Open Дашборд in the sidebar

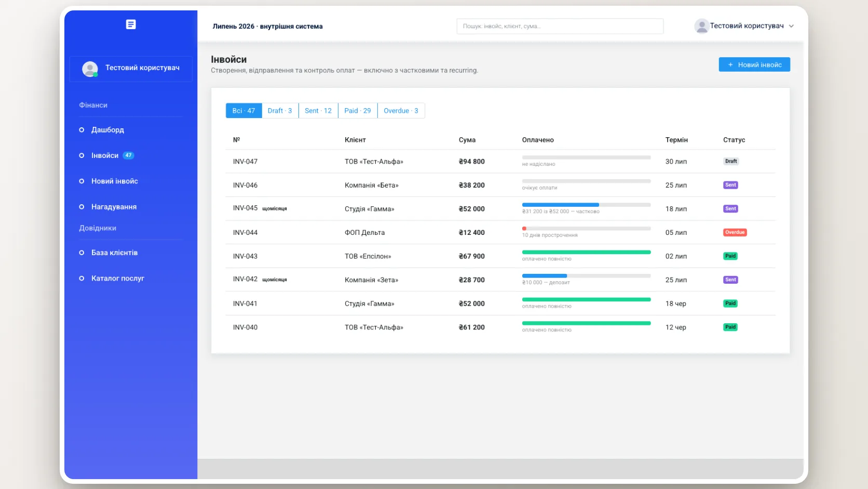click(107, 130)
